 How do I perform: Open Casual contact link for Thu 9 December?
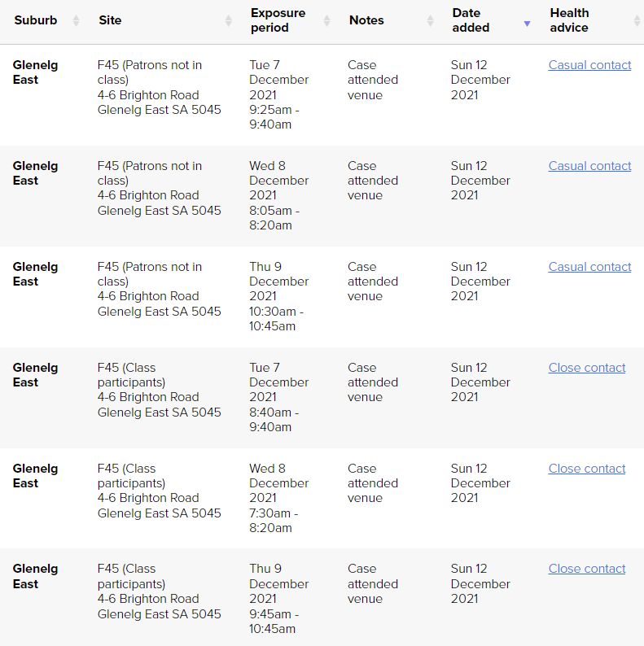point(589,267)
